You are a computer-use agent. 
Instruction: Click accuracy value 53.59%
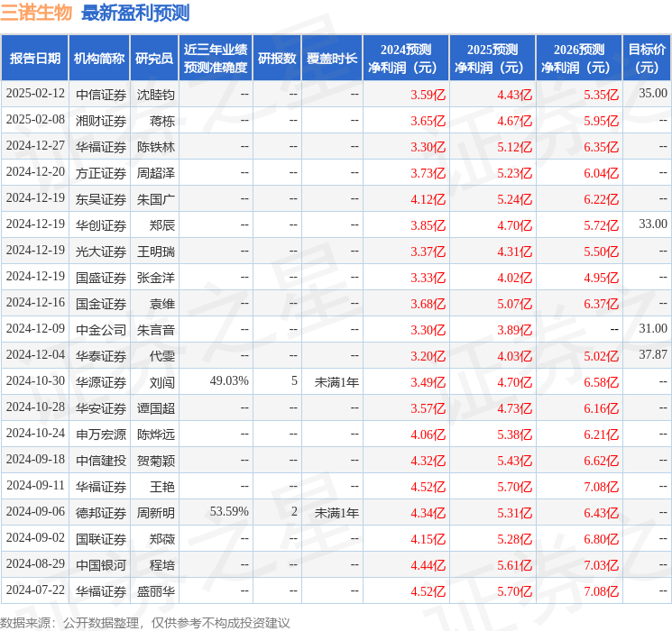pos(229,511)
